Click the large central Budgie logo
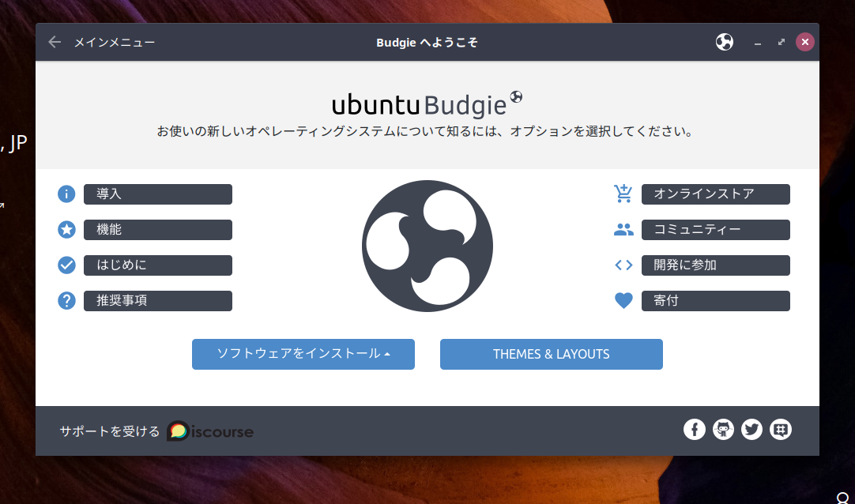 (x=427, y=246)
